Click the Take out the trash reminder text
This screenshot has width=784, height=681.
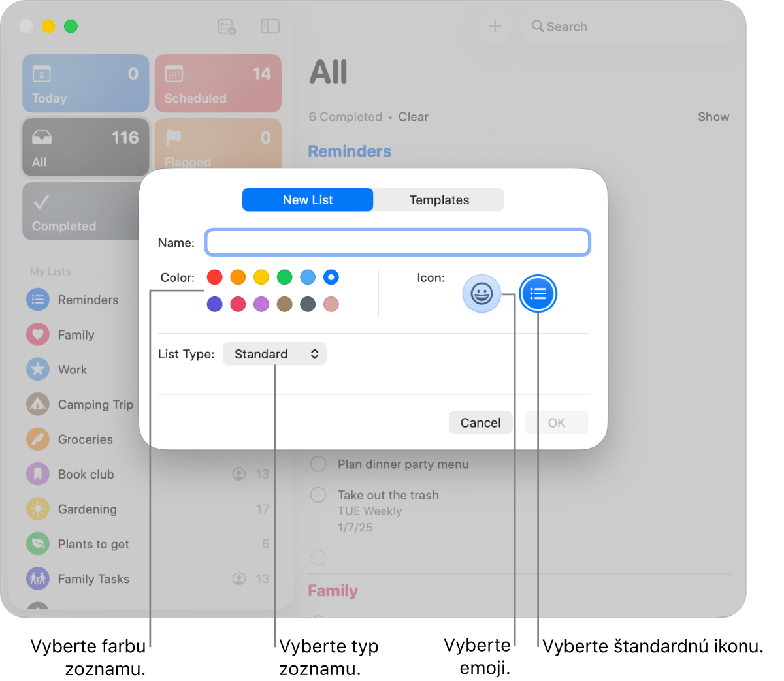[x=388, y=495]
